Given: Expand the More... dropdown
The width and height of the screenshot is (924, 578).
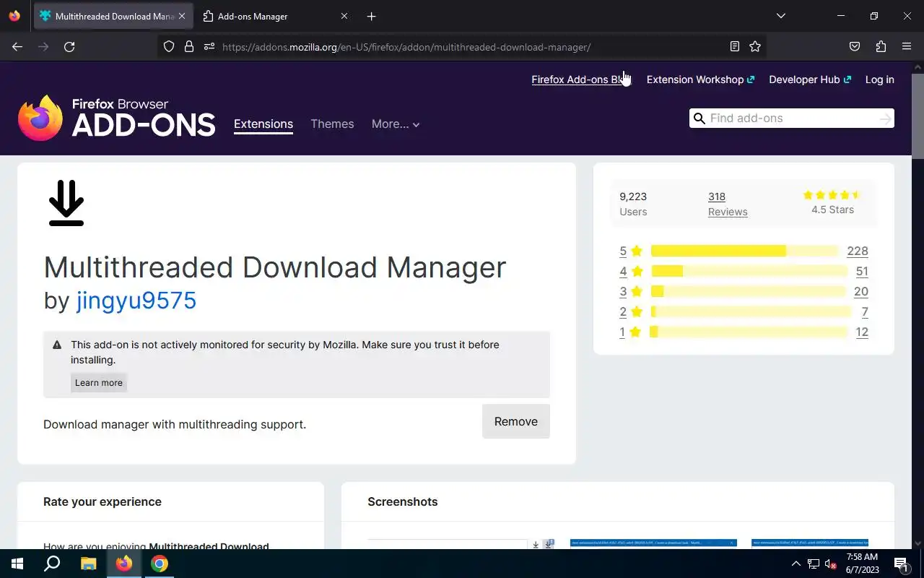Looking at the screenshot, I should tap(396, 124).
